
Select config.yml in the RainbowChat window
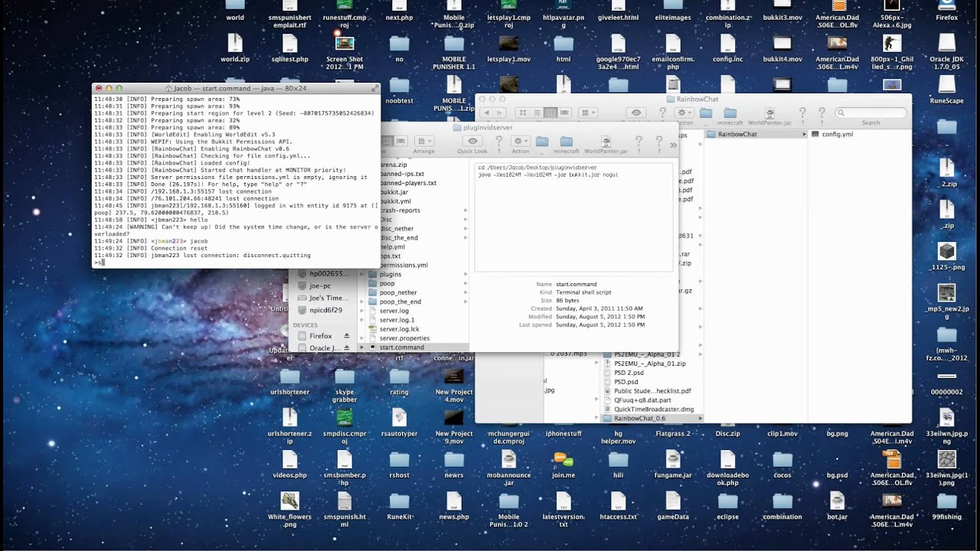tap(837, 134)
